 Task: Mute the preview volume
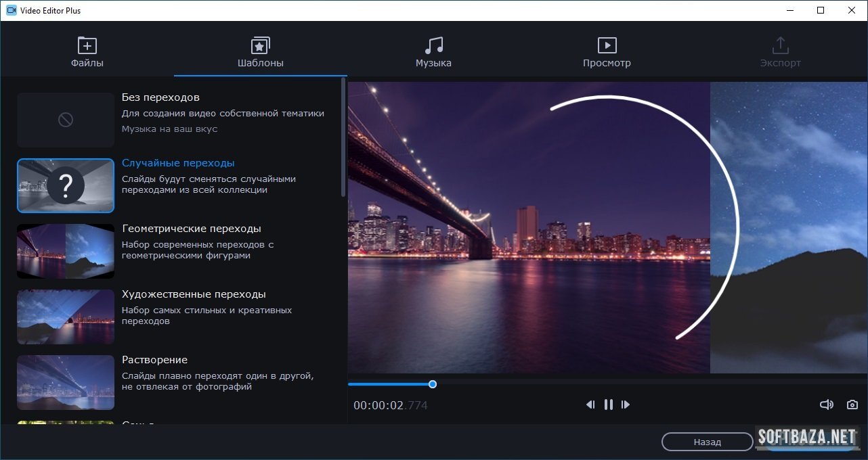pyautogui.click(x=826, y=405)
